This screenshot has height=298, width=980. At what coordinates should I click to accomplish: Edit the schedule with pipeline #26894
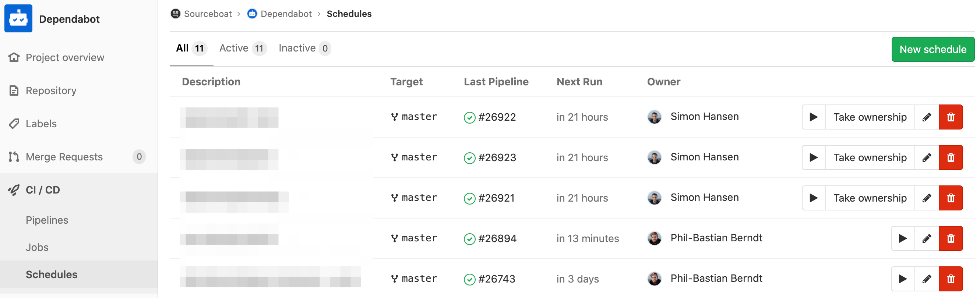point(926,238)
